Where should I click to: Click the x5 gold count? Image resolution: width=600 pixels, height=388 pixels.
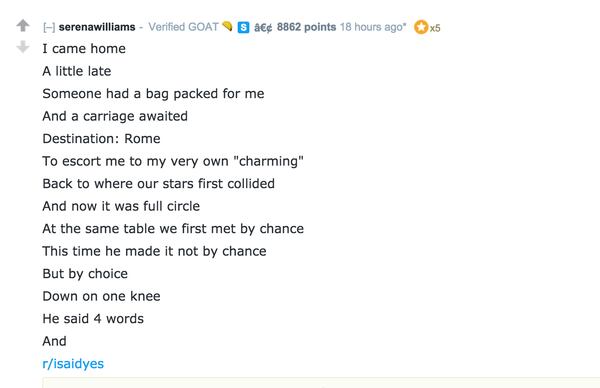435,28
